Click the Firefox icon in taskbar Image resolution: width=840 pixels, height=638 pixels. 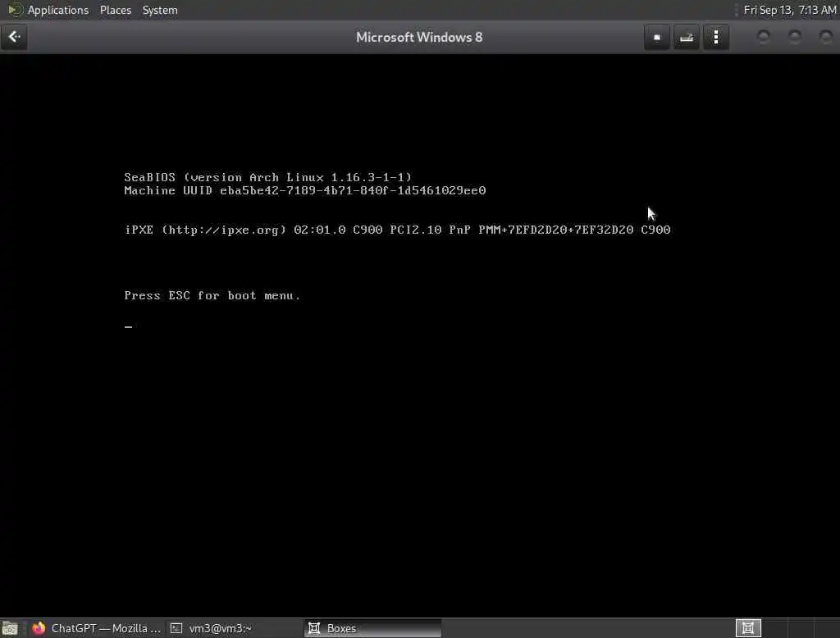(x=39, y=628)
